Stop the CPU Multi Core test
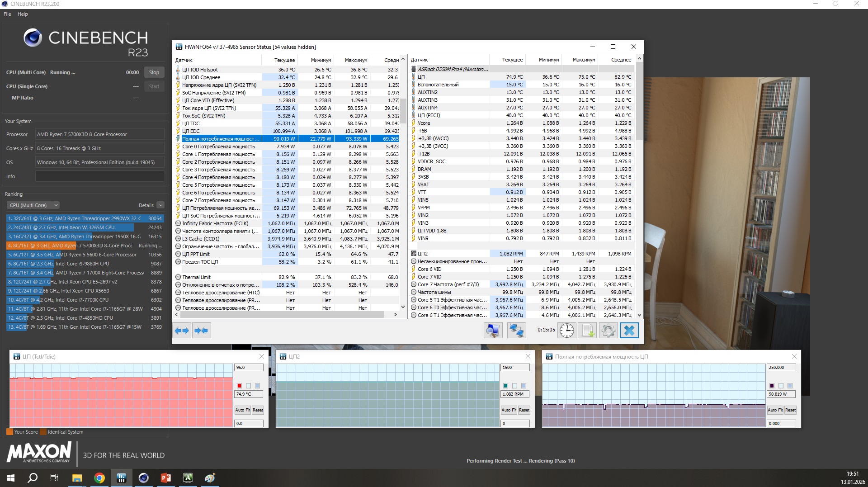The width and height of the screenshot is (868, 487). tap(154, 72)
